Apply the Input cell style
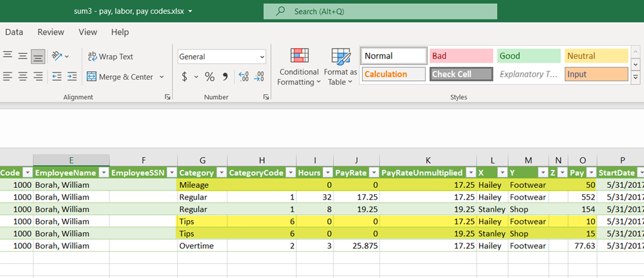Viewport: 644px width, 278px height. 596,74
